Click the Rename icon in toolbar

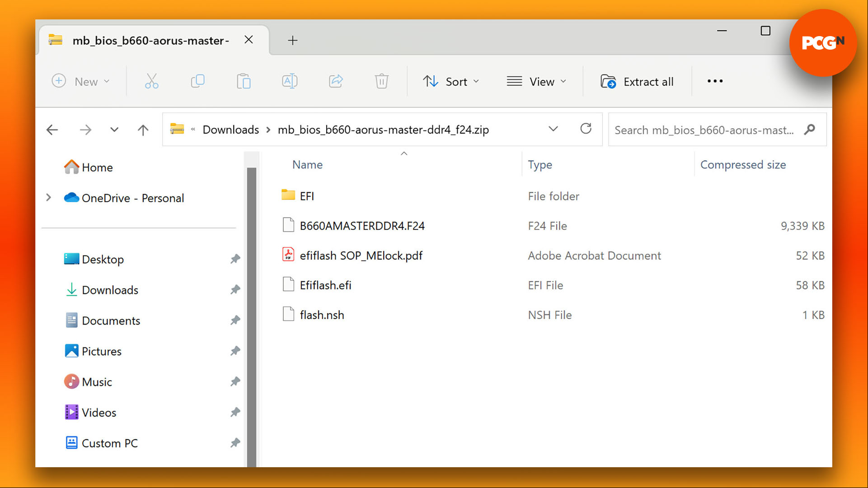[x=290, y=81]
